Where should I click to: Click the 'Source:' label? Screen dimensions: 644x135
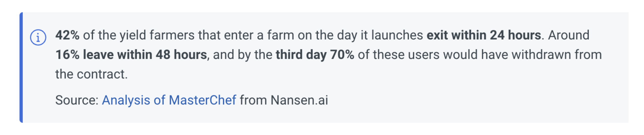(x=77, y=100)
